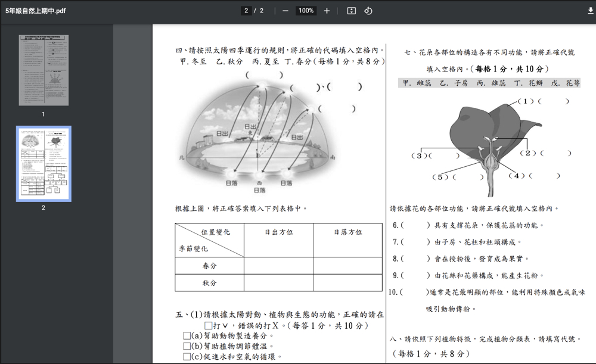Click the 秋分 日落方位 table cell
The height and width of the screenshot is (364, 596).
pyautogui.click(x=347, y=282)
